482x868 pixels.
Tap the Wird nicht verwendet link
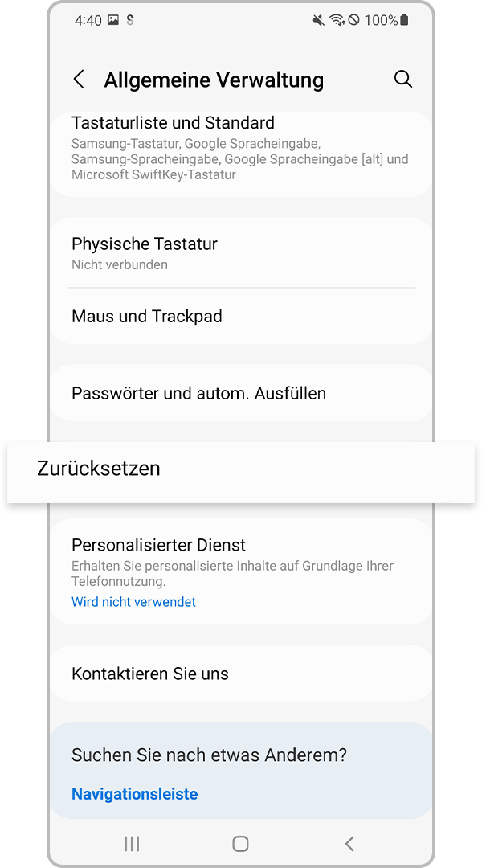(x=133, y=601)
